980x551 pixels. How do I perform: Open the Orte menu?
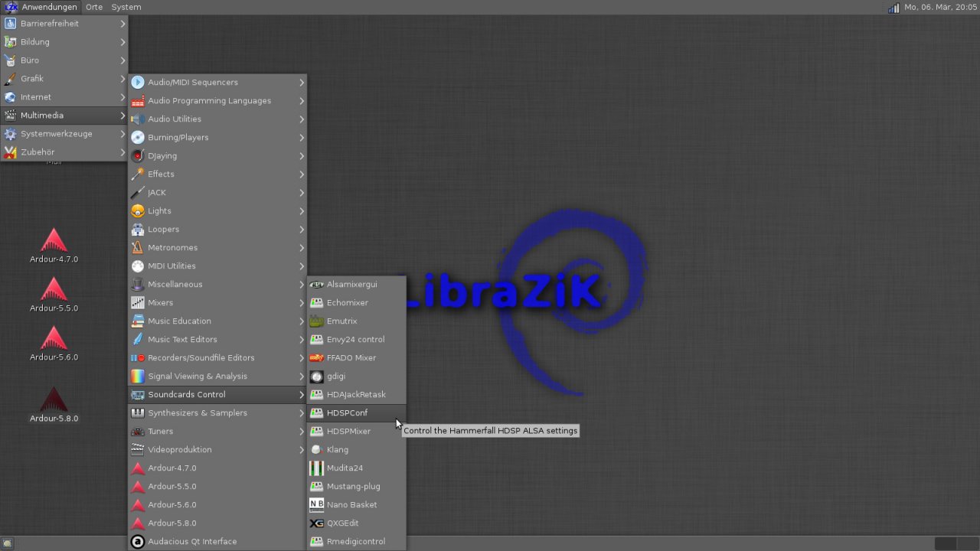pyautogui.click(x=94, y=7)
